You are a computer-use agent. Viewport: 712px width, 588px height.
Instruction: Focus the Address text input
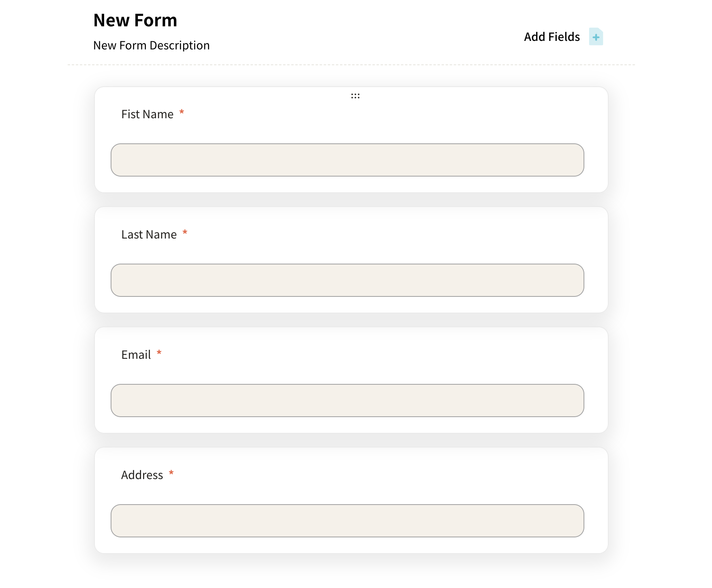click(347, 521)
